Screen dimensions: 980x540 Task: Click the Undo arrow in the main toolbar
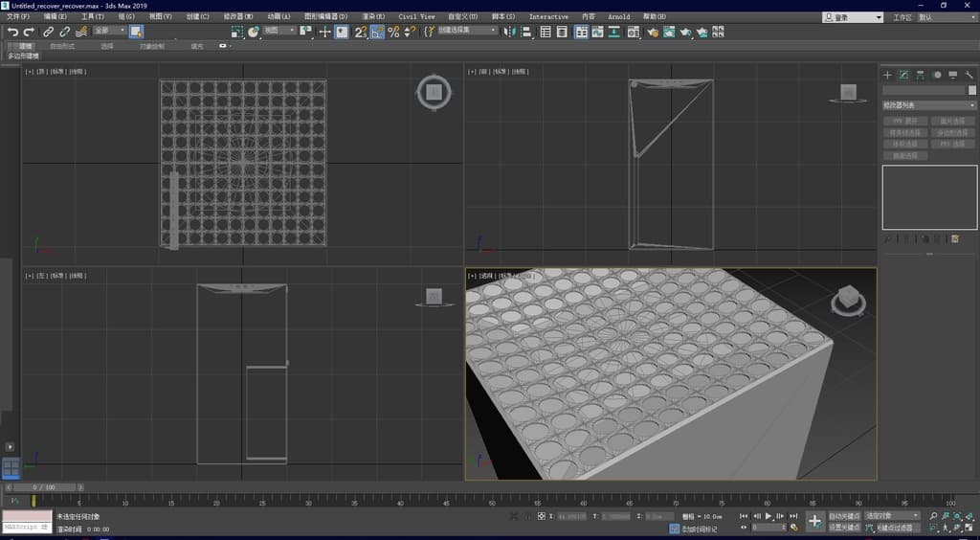click(x=12, y=32)
